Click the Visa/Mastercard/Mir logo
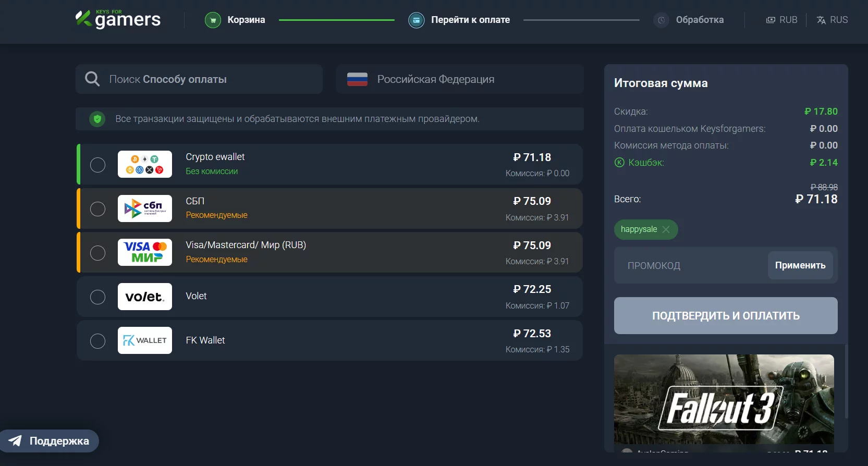Image resolution: width=868 pixels, height=466 pixels. tap(145, 253)
